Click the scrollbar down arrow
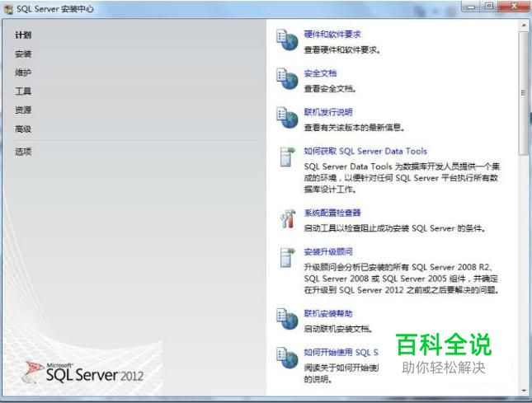 [x=523, y=391]
